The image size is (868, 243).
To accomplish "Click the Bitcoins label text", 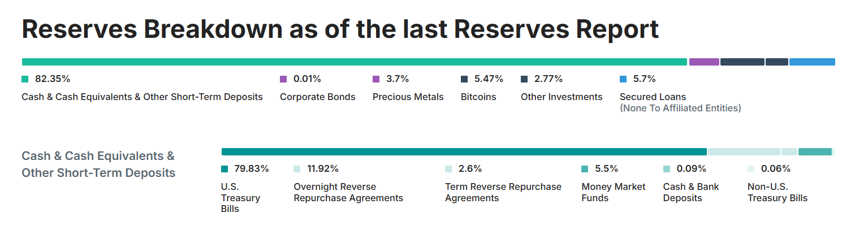I will (x=478, y=97).
